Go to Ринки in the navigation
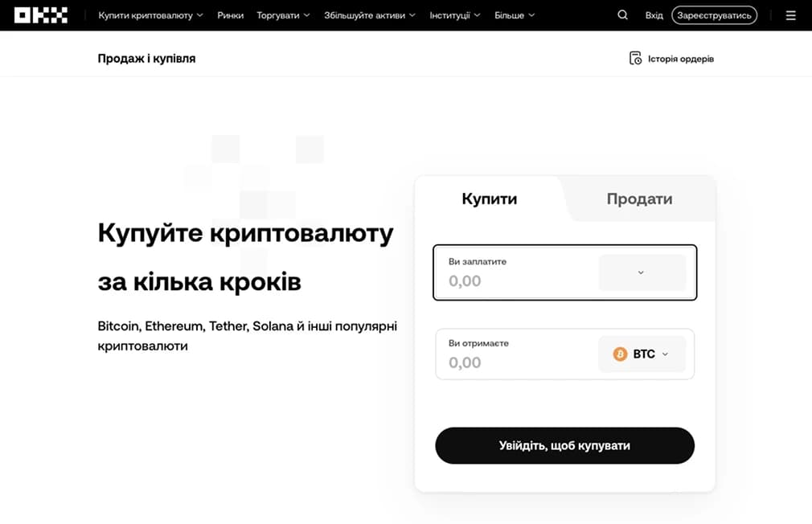 [230, 15]
